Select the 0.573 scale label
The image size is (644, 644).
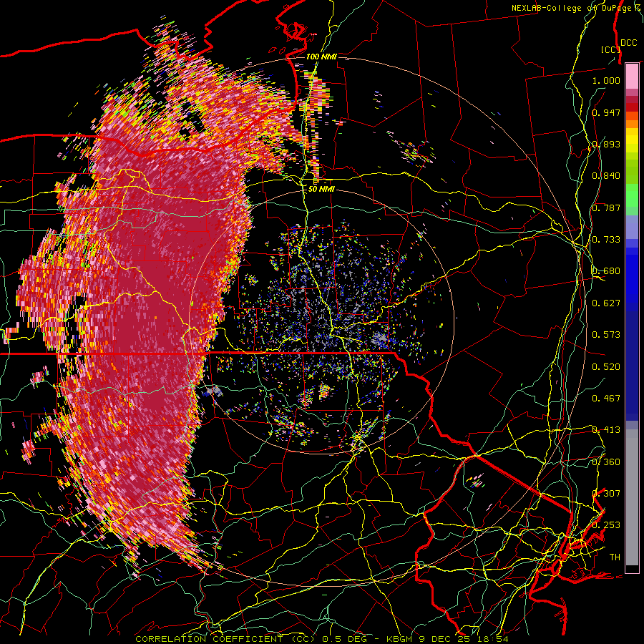click(606, 335)
